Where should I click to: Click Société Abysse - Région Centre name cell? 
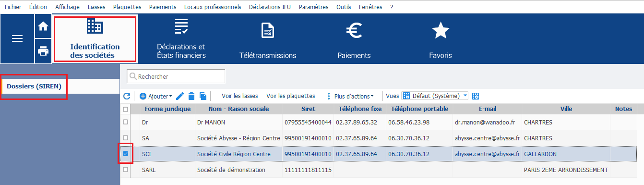pyautogui.click(x=239, y=138)
